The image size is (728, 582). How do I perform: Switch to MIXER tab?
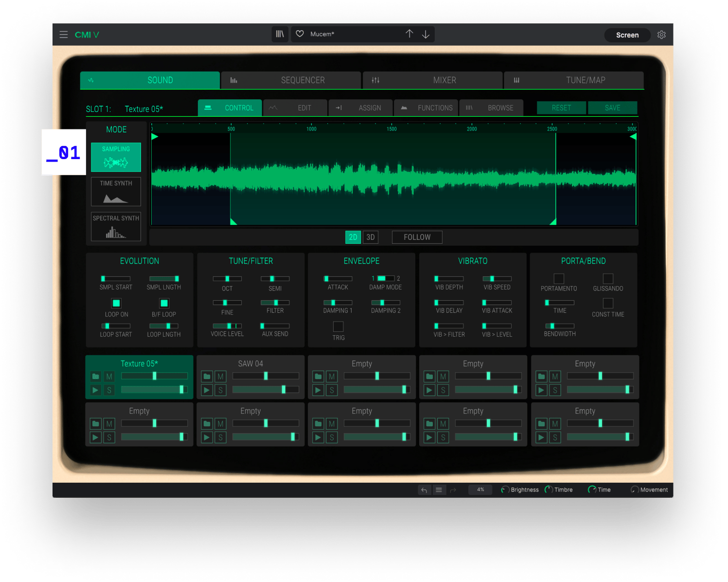point(432,80)
